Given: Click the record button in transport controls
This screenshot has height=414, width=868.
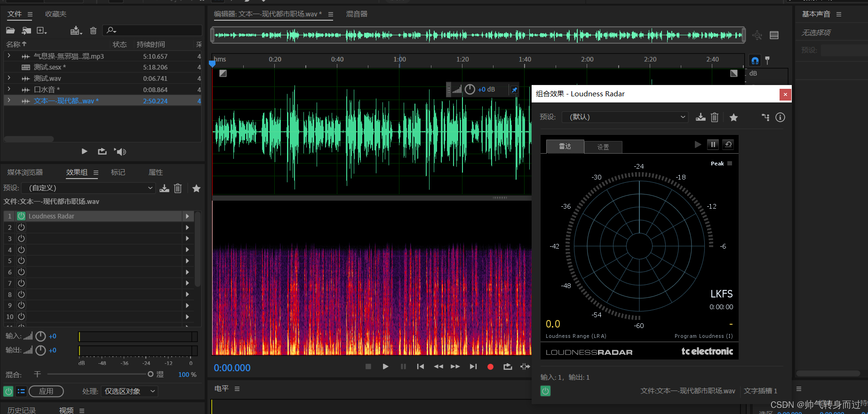Looking at the screenshot, I should [490, 367].
